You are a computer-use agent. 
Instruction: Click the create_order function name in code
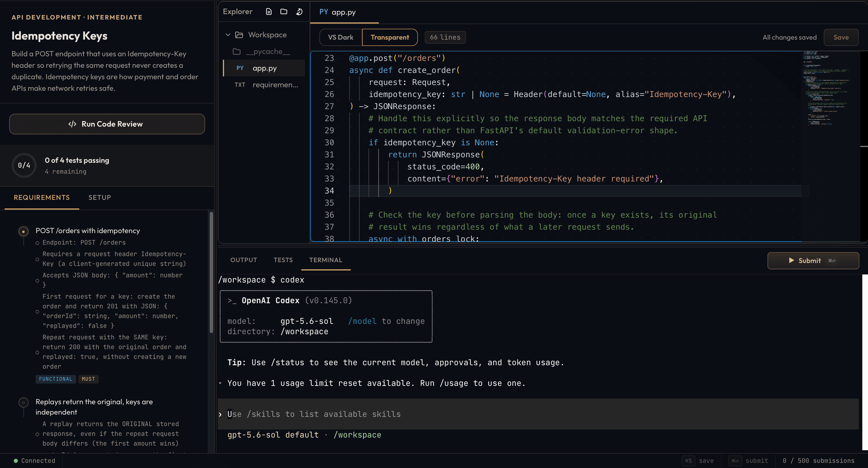[x=427, y=70]
